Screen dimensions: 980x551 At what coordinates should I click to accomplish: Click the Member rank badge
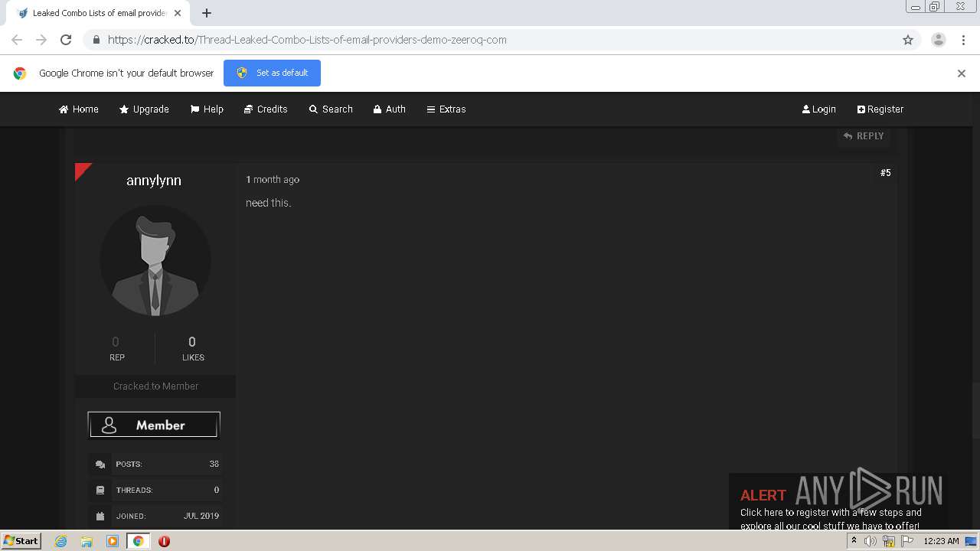coord(154,425)
